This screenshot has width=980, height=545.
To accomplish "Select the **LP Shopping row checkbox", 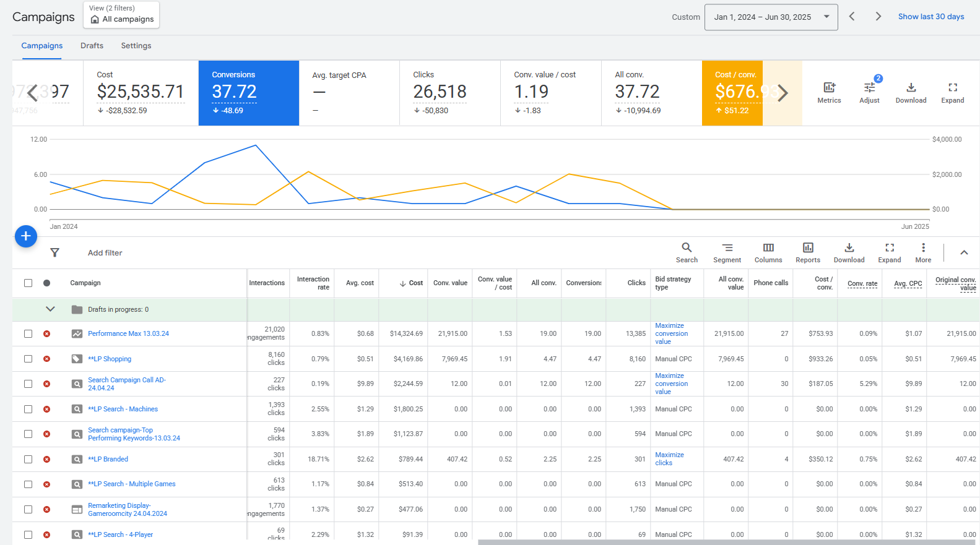I will tap(28, 359).
